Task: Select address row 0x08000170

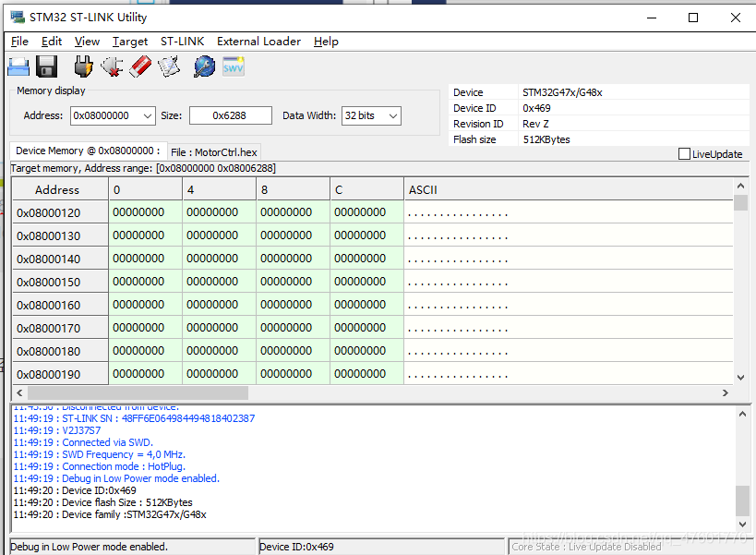Action: click(60, 329)
